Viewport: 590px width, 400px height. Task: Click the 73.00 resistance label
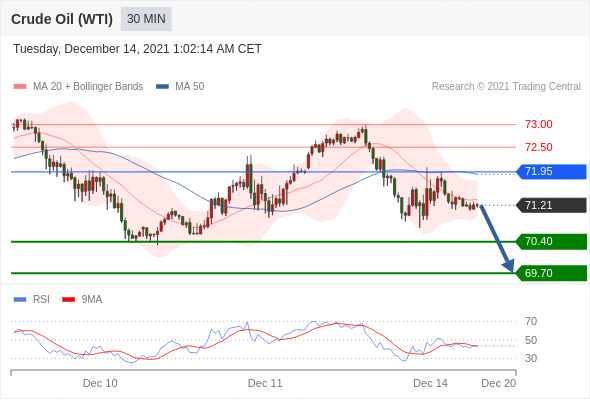coord(539,124)
